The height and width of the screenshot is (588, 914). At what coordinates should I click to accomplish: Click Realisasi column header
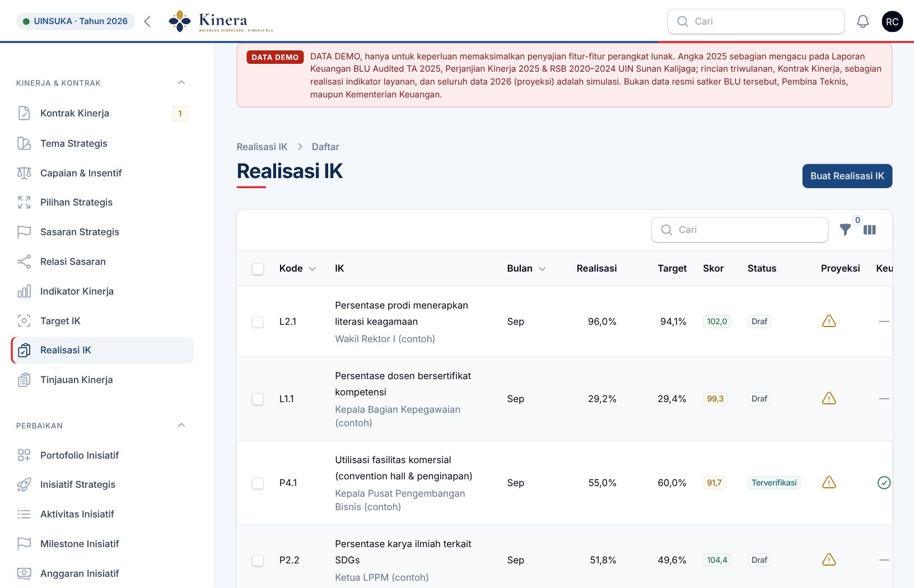[x=596, y=268]
